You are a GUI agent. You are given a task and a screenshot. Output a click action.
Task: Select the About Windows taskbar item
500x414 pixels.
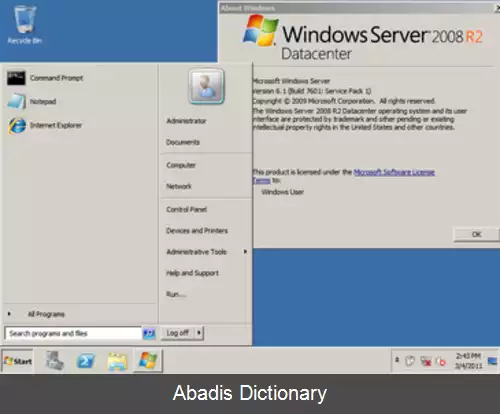pos(148,360)
